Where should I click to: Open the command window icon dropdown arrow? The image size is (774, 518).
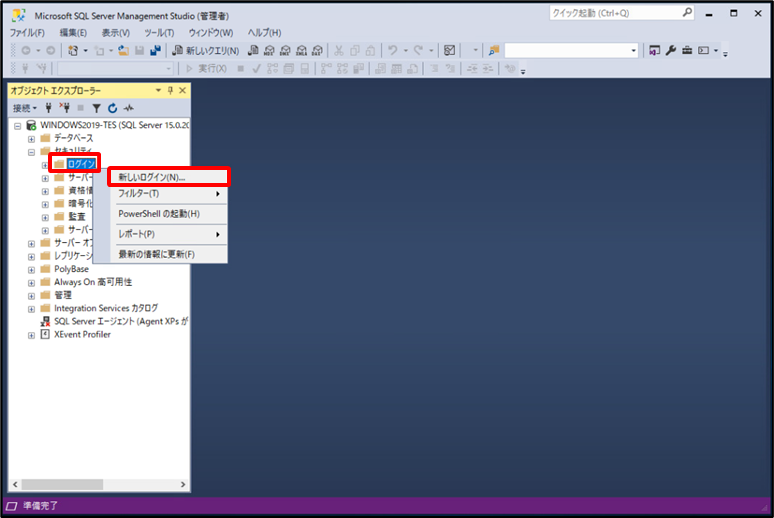coord(716,50)
